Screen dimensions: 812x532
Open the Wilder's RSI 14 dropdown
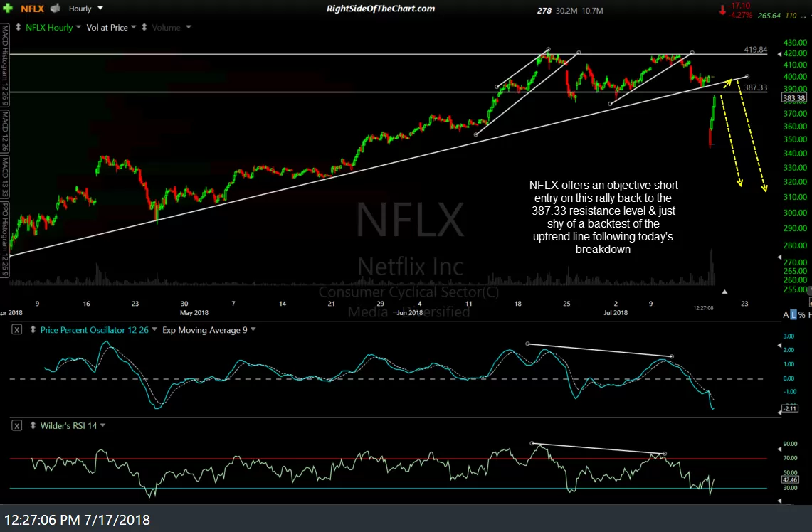[x=102, y=425]
